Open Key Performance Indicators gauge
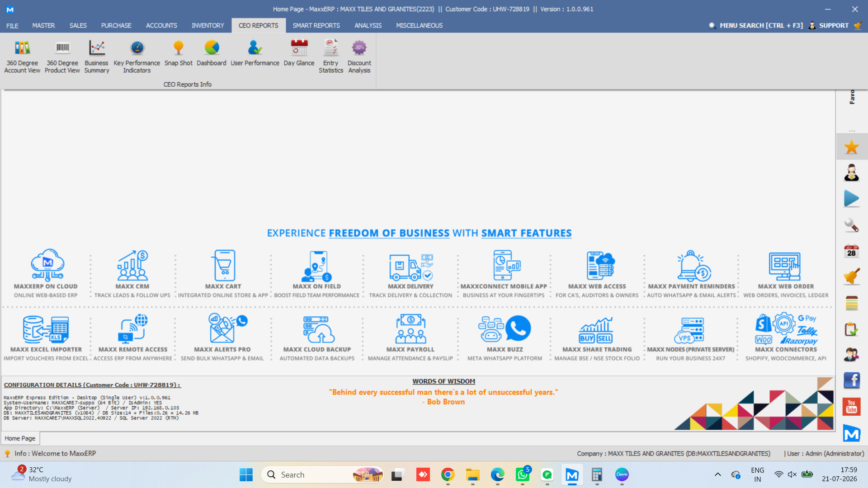This screenshot has width=868, height=488. coord(137,56)
